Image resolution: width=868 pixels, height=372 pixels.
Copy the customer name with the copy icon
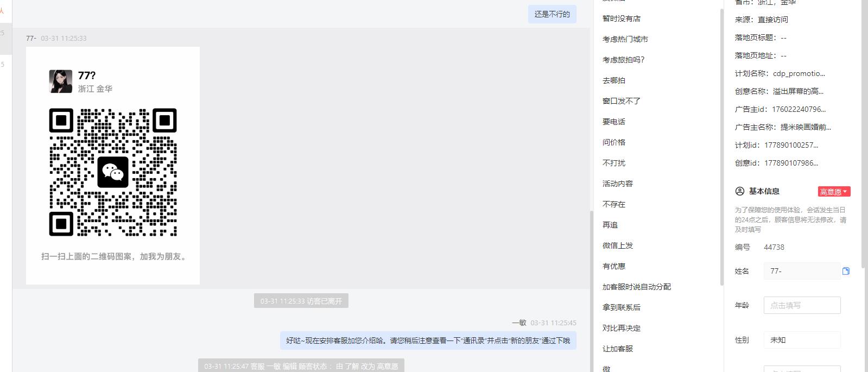(x=846, y=271)
